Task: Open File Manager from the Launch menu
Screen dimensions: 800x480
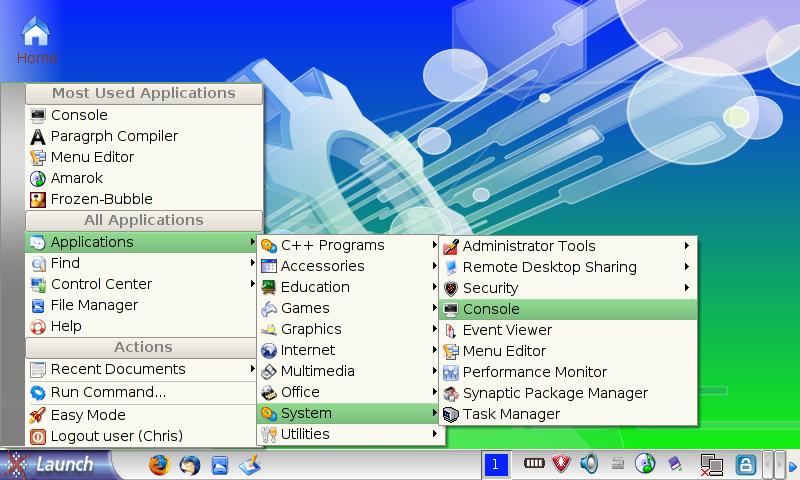Action: pyautogui.click(x=141, y=305)
